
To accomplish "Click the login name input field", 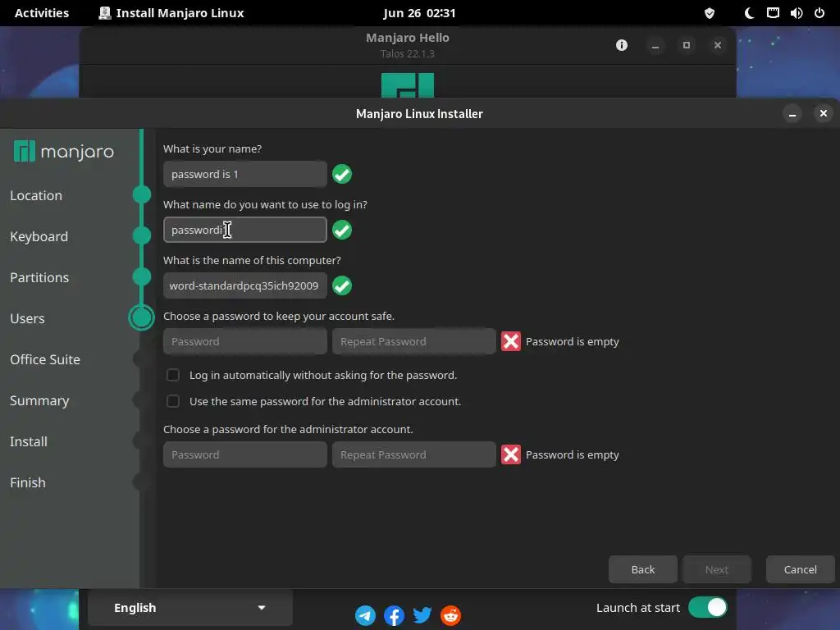I will tap(244, 230).
